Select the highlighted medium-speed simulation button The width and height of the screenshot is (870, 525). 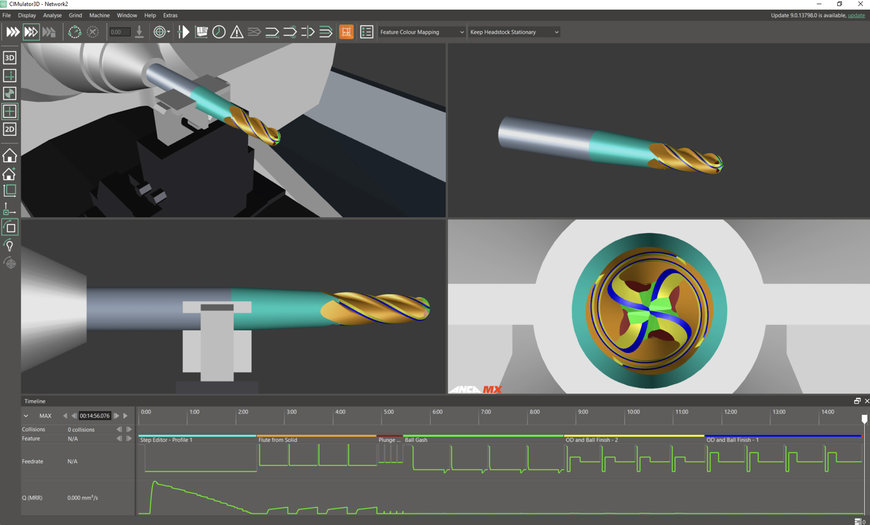click(31, 32)
